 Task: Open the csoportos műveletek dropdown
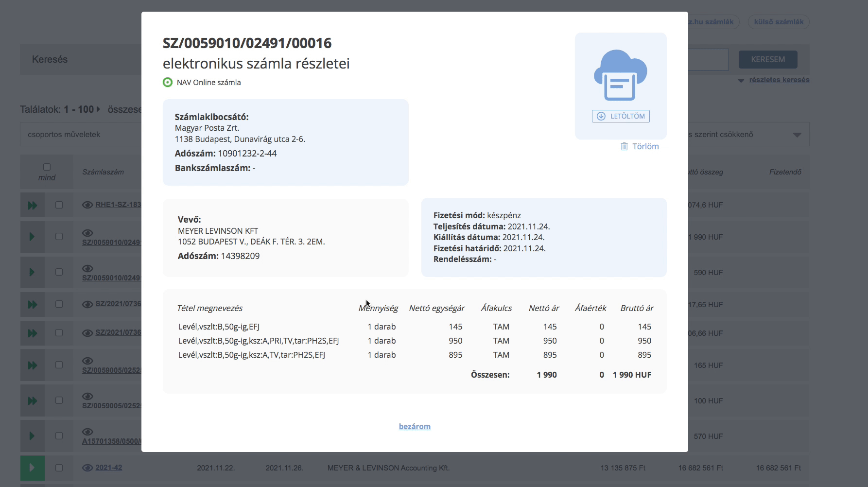(x=81, y=135)
